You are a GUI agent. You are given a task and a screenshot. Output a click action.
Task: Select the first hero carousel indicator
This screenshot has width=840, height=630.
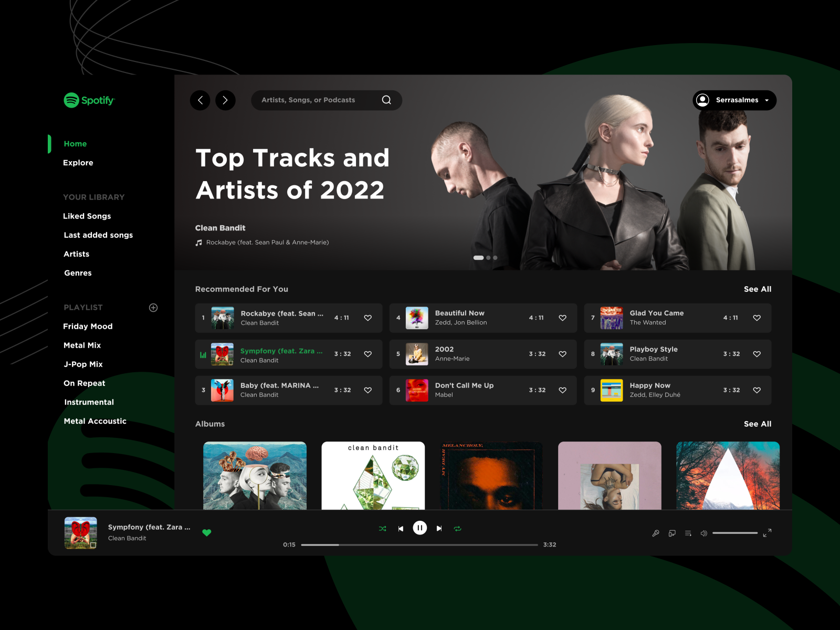coord(478,258)
